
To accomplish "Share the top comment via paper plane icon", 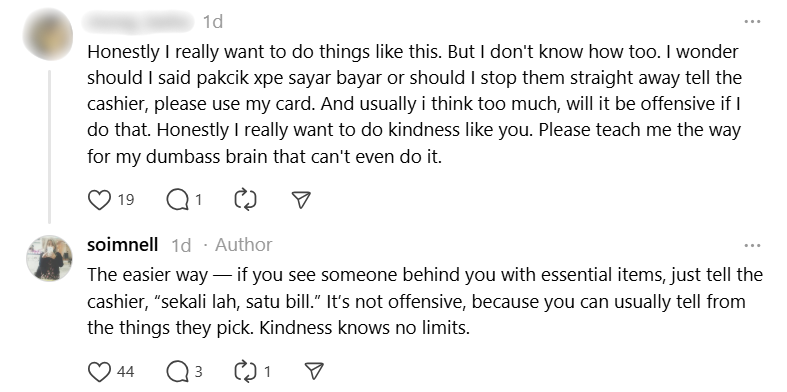I will point(301,200).
